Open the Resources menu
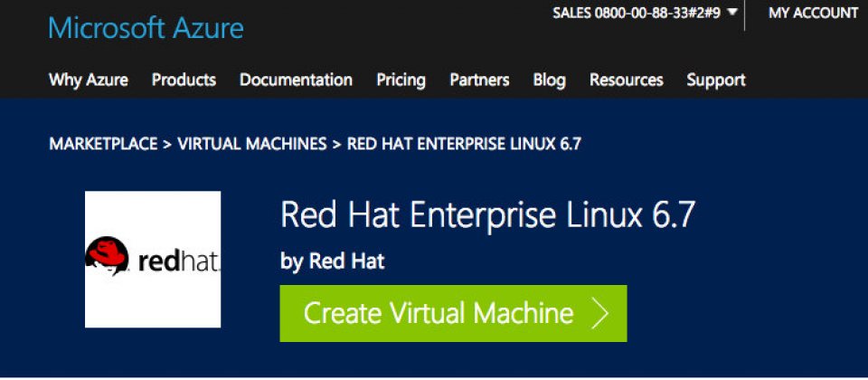Screen dimensions: 868x380 626,80
